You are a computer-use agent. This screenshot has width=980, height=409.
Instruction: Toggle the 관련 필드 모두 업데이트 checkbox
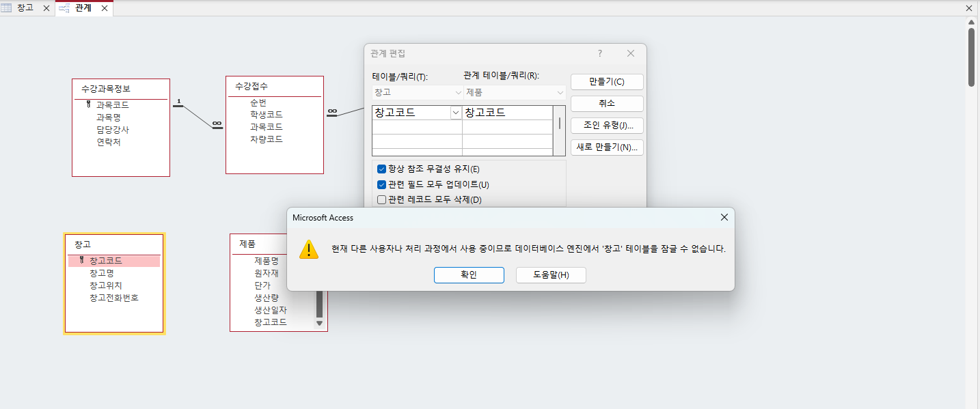click(382, 184)
